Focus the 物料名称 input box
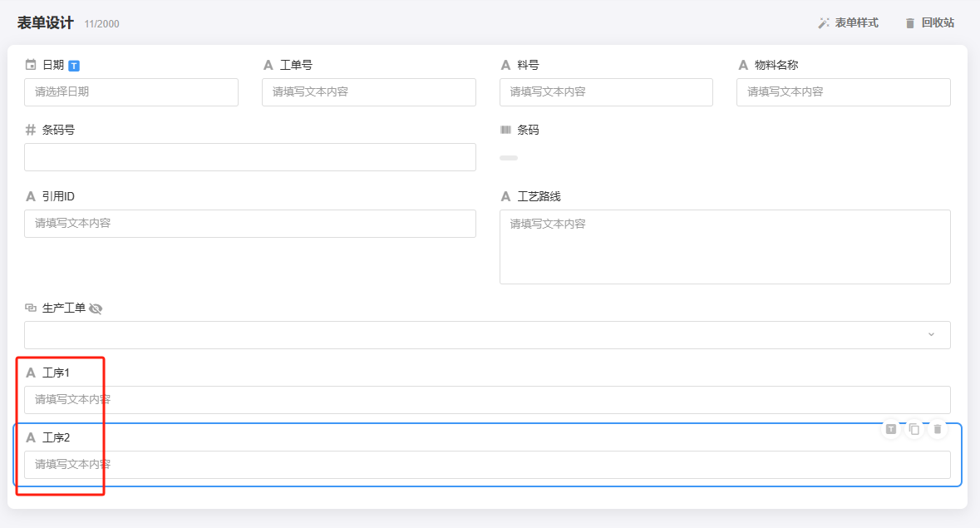Image resolution: width=980 pixels, height=528 pixels. pyautogui.click(x=843, y=92)
